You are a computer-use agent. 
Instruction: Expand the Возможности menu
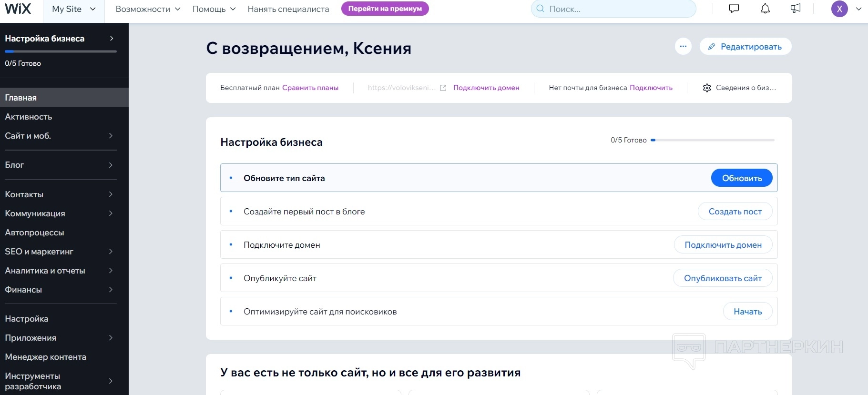tap(148, 9)
